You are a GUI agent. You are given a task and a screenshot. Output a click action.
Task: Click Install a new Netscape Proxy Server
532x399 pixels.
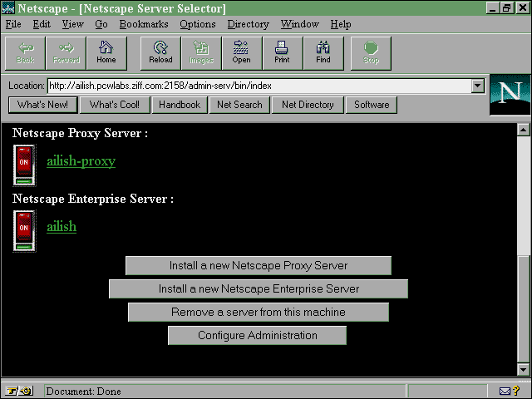(259, 266)
